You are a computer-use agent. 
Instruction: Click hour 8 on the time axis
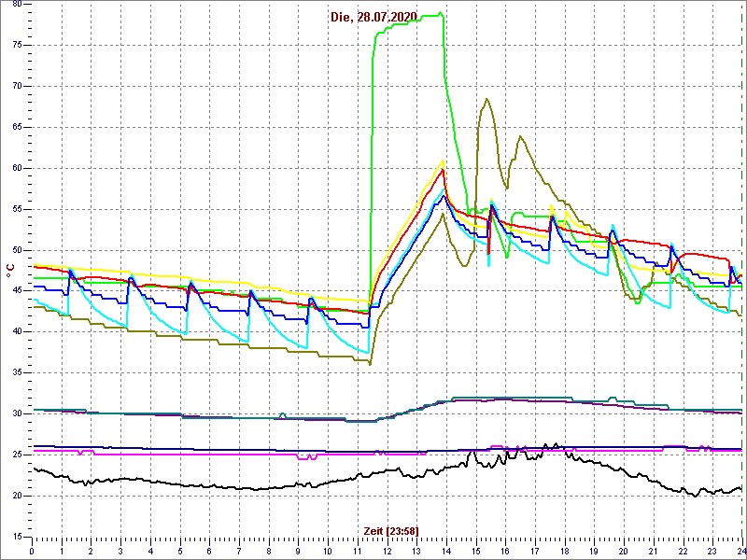click(269, 551)
